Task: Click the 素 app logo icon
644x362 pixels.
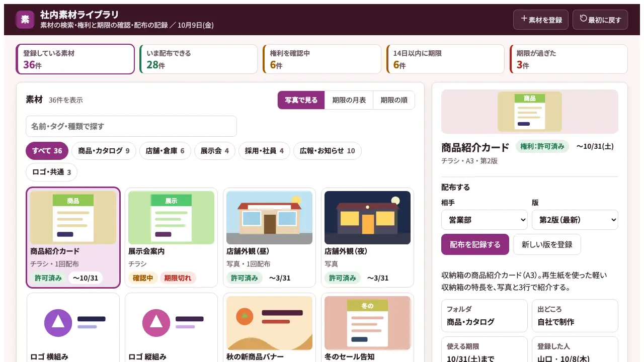Action: coord(25,20)
